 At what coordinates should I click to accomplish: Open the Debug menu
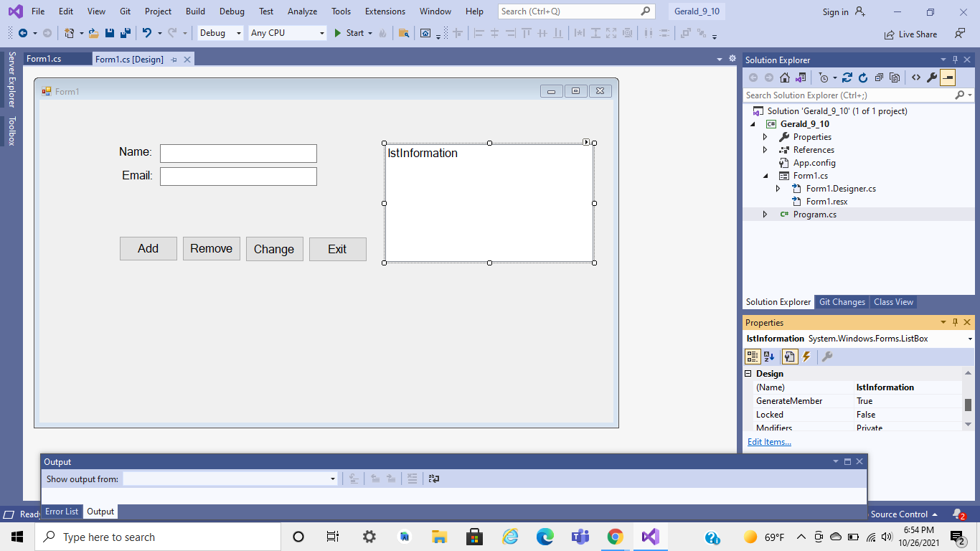pos(231,11)
